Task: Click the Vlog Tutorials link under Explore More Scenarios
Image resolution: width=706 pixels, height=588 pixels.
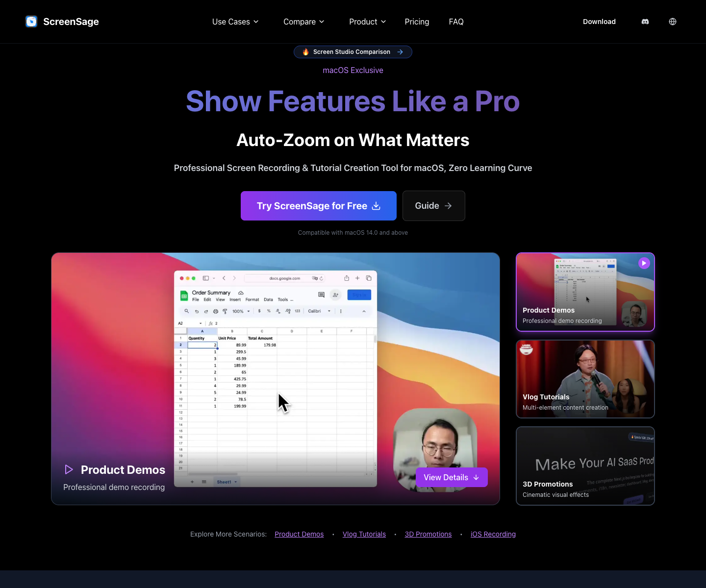Action: click(x=364, y=534)
